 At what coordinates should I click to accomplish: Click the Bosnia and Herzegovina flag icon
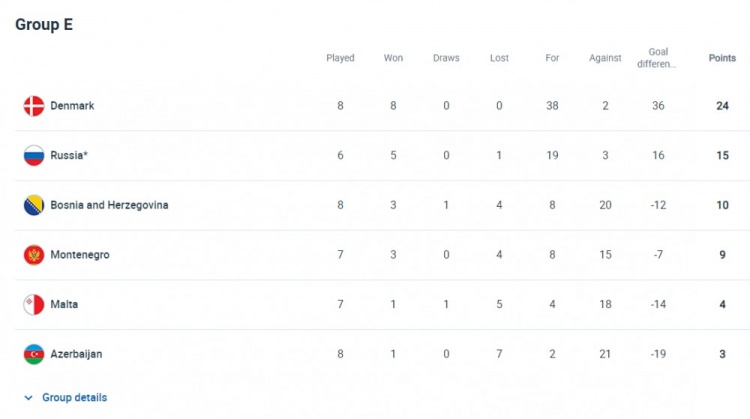(x=34, y=205)
